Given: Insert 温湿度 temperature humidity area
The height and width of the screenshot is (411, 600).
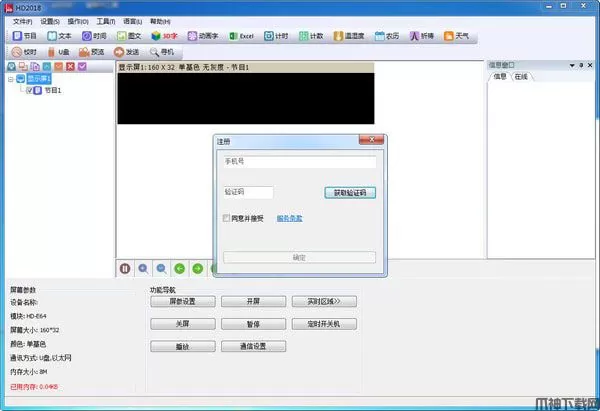Looking at the screenshot, I should [x=349, y=36].
